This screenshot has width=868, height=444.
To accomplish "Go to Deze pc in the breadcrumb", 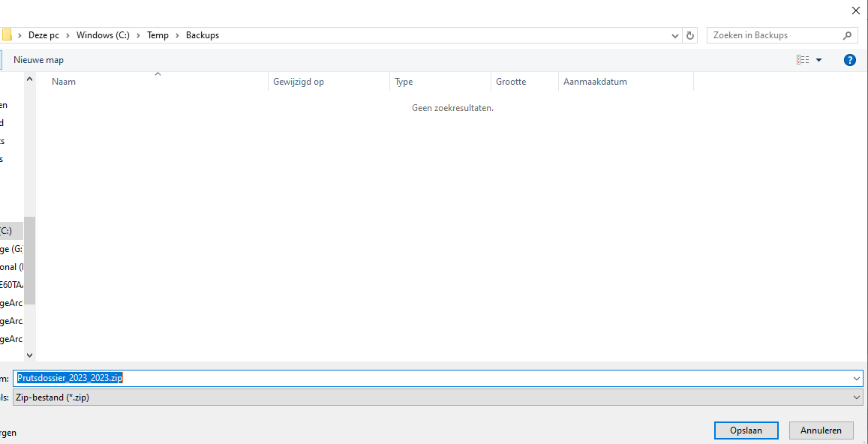I will [44, 35].
